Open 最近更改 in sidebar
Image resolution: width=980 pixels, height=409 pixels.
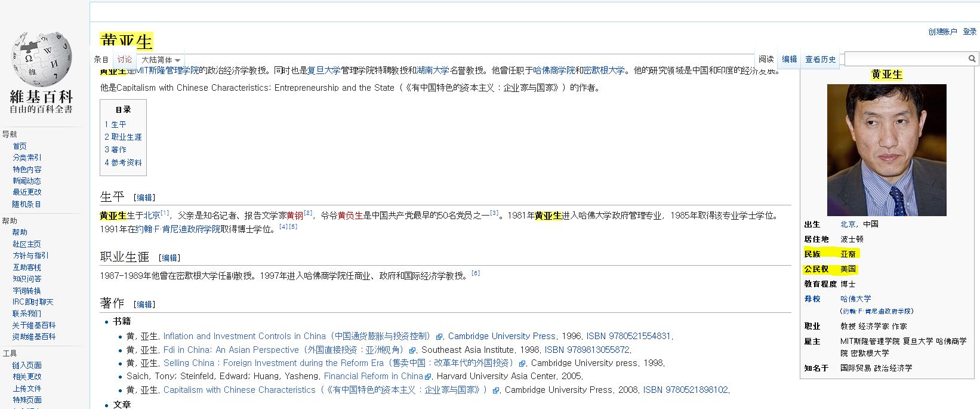pyautogui.click(x=27, y=192)
